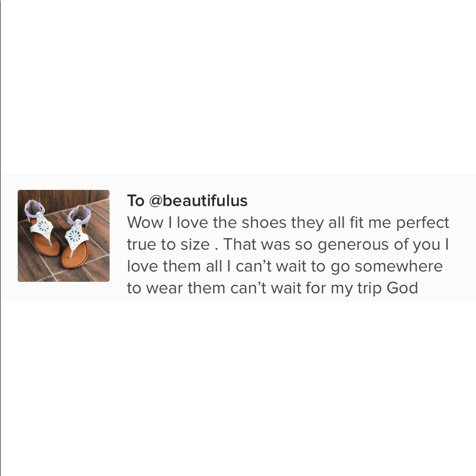This screenshot has width=476, height=476.
Task: Tap the right sandal in the photo
Action: click(x=76, y=238)
